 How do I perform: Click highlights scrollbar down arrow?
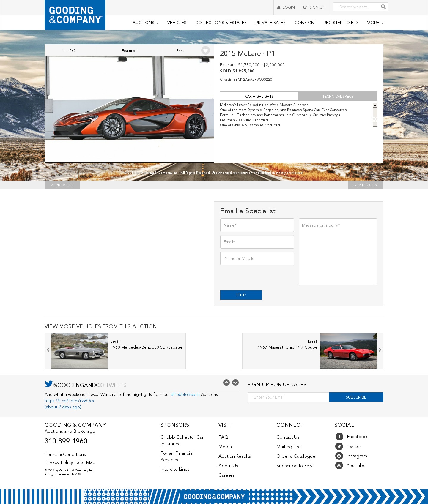coord(375,124)
